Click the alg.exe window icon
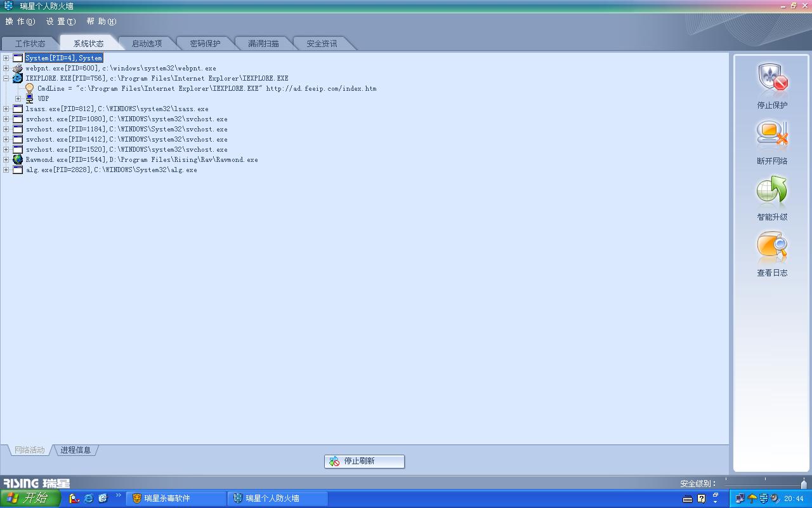This screenshot has height=508, width=812. click(x=18, y=170)
